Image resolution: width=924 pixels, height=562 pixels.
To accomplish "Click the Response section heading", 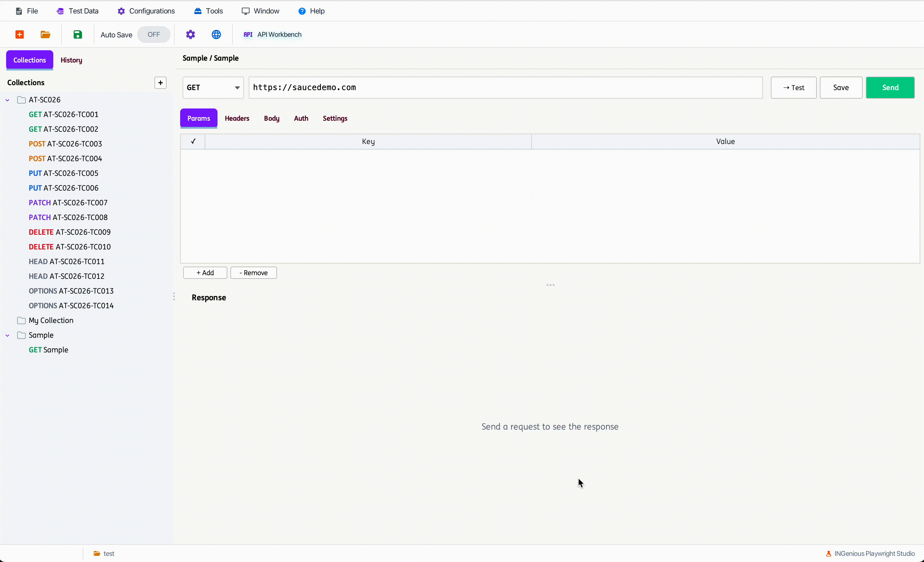I will 209,298.
